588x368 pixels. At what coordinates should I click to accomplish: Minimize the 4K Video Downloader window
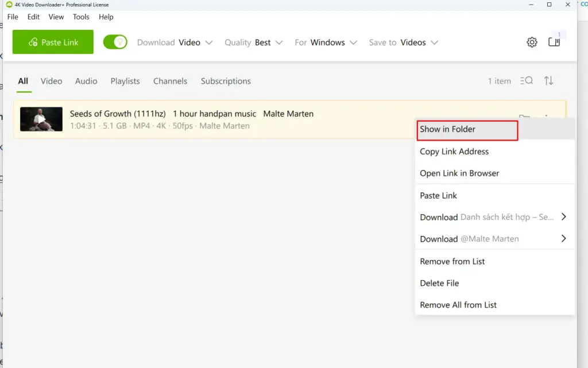531,5
